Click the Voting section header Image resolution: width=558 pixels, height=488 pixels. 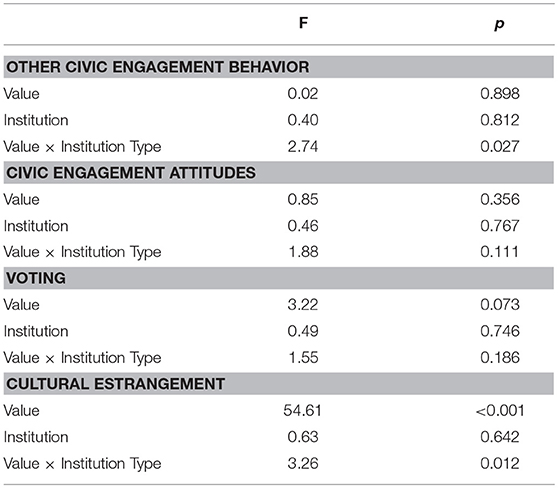point(36,278)
